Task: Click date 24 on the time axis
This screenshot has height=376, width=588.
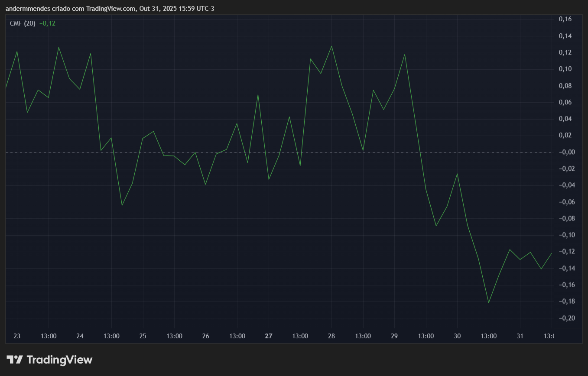Action: (x=80, y=336)
